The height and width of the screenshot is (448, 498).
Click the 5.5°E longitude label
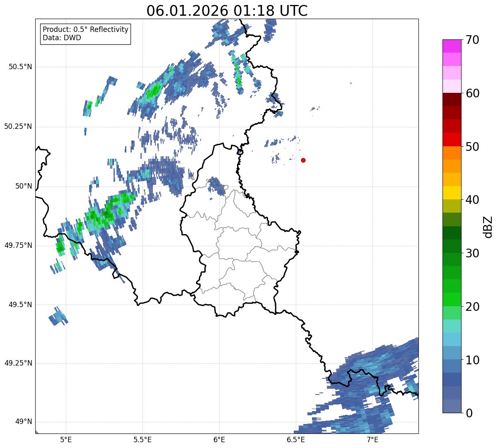[143, 439]
